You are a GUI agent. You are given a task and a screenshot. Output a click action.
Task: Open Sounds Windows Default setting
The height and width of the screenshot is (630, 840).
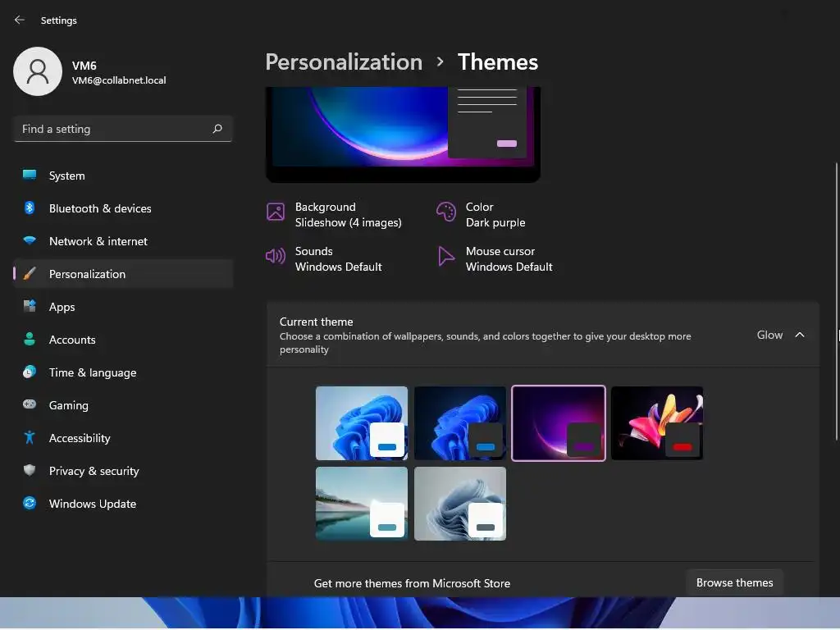click(324, 258)
